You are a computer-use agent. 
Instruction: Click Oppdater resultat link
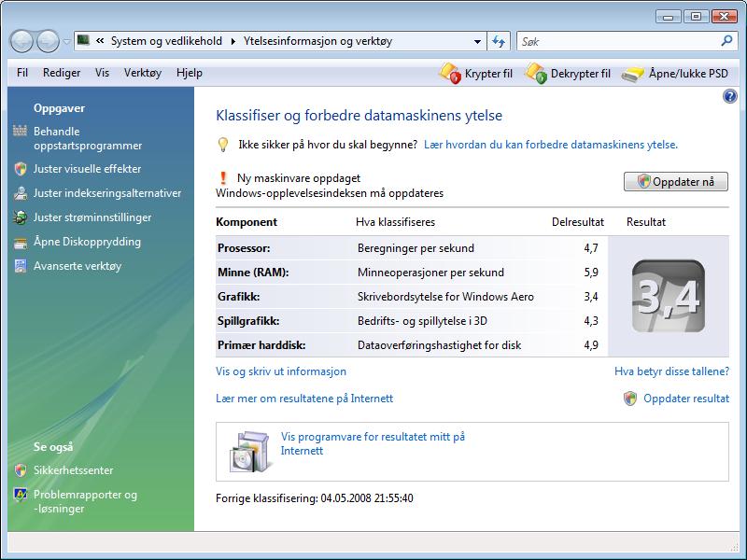[686, 399]
